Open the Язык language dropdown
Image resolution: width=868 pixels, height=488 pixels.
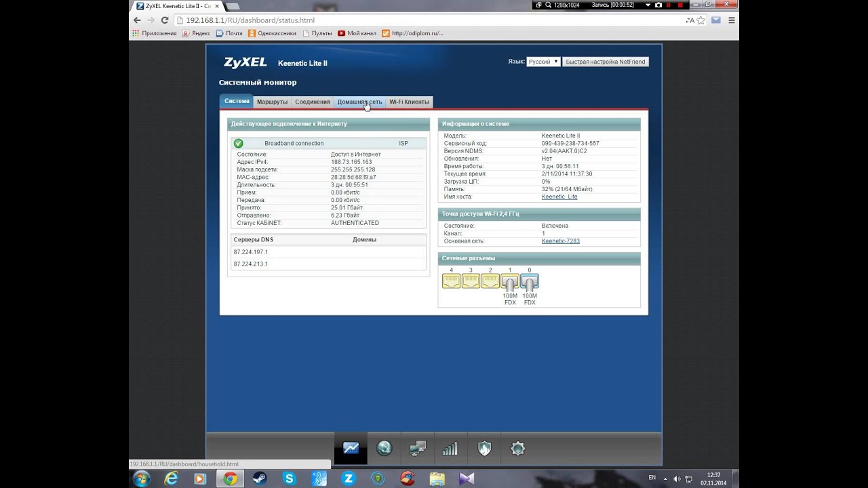point(543,62)
